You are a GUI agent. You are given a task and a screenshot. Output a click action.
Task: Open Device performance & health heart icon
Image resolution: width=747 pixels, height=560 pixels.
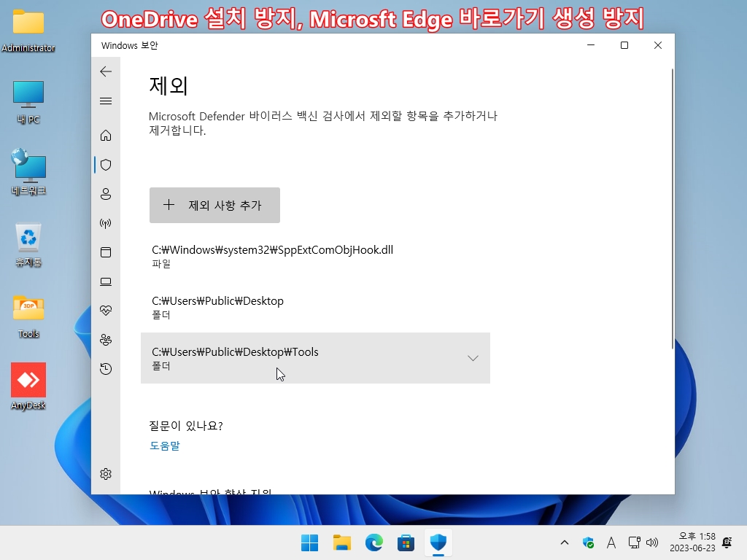click(106, 311)
